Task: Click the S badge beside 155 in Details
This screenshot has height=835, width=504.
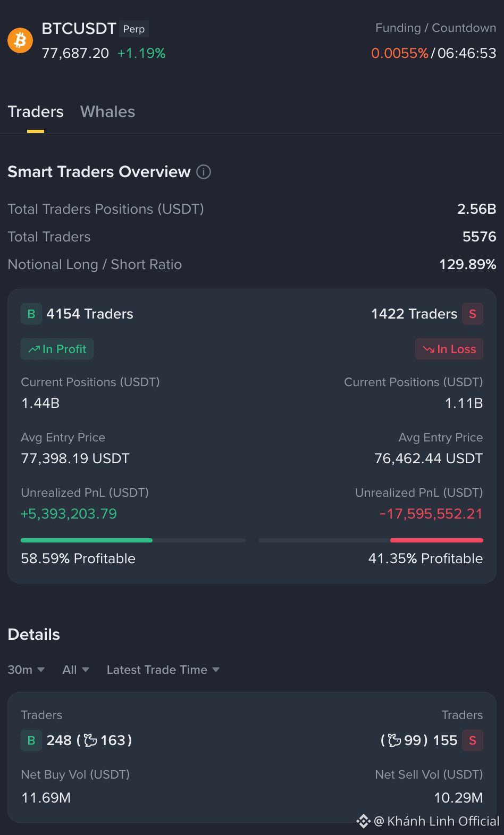Action: pyautogui.click(x=473, y=740)
